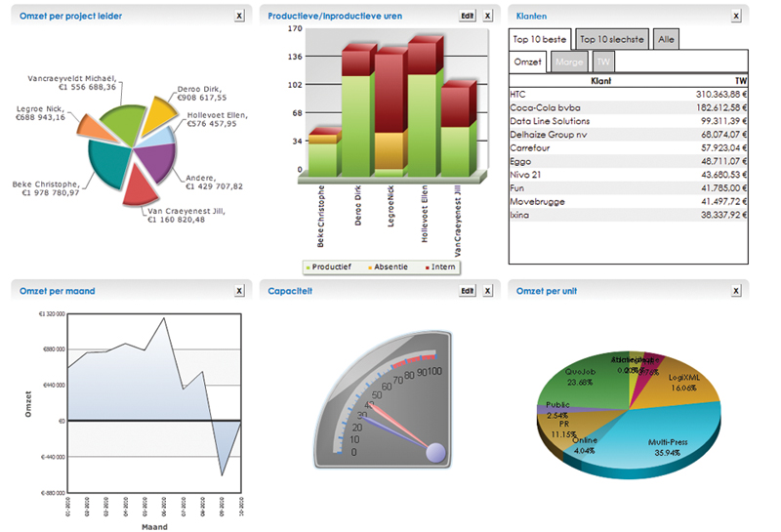Image resolution: width=781 pixels, height=532 pixels.
Task: Click the Klant column header
Action: tap(600, 81)
